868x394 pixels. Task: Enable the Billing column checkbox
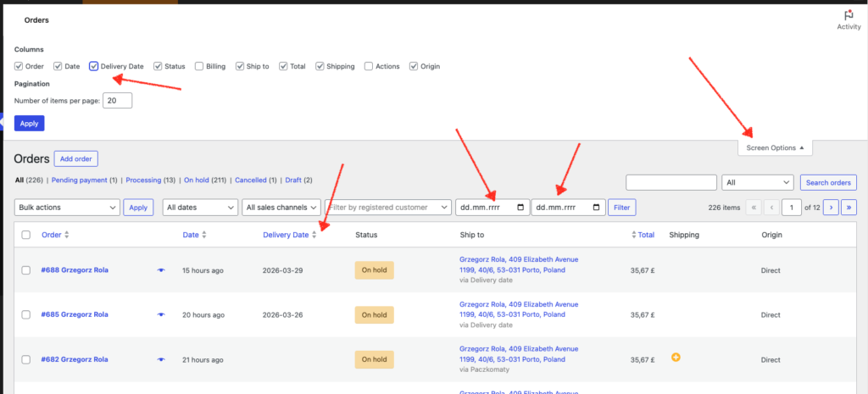(x=198, y=66)
